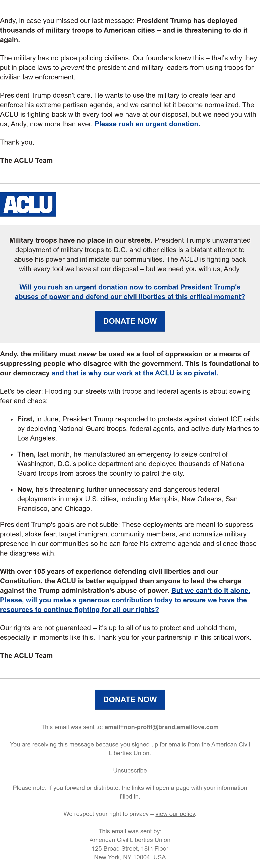
Task: Select the bullet starting with 'Now,'
Action: [x=127, y=499]
